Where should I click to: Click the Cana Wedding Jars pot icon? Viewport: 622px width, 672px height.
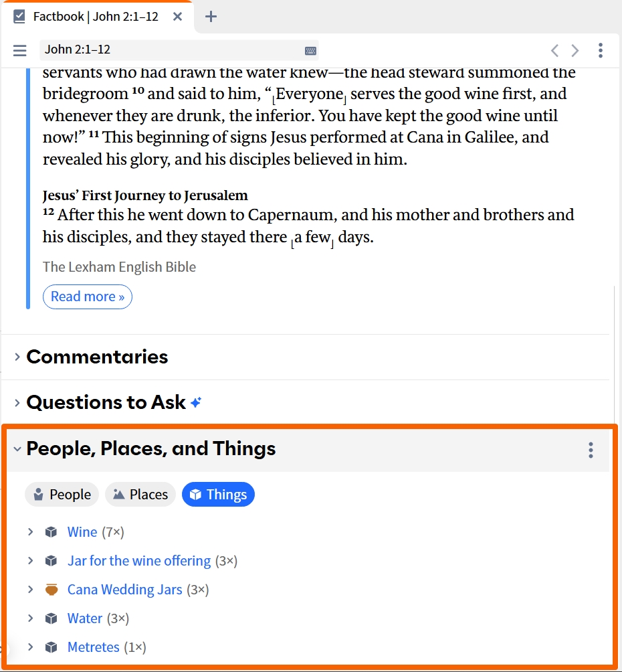(51, 590)
